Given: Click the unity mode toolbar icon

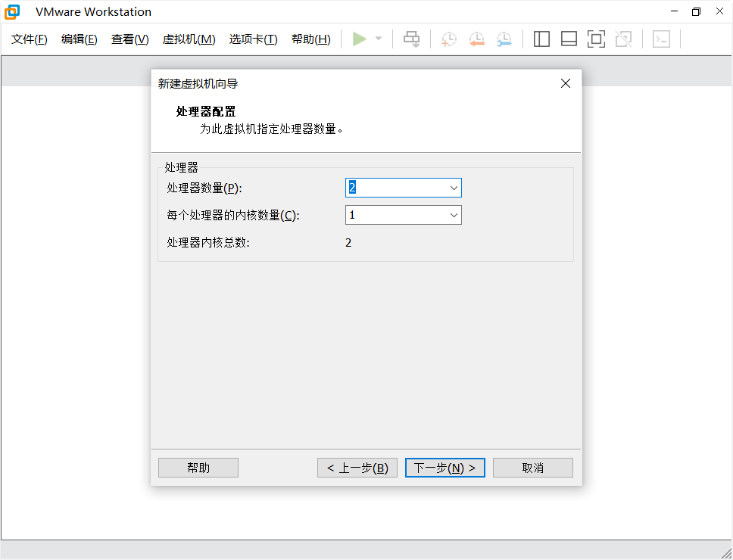Looking at the screenshot, I should (624, 39).
